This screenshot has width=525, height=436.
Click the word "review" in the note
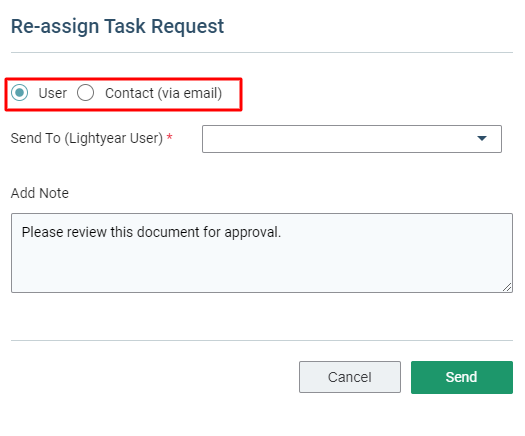(x=86, y=232)
